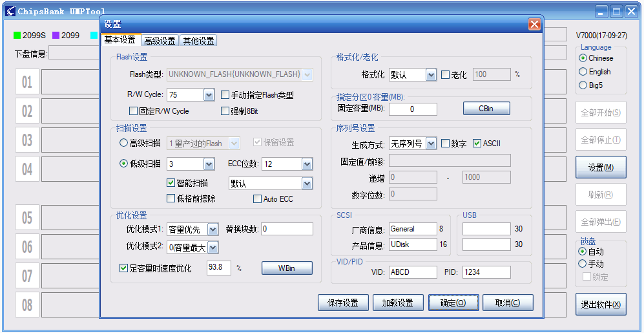Viewport: 644px width, 333px height.
Task: Click the green 2099S color legend square
Action: (17, 36)
